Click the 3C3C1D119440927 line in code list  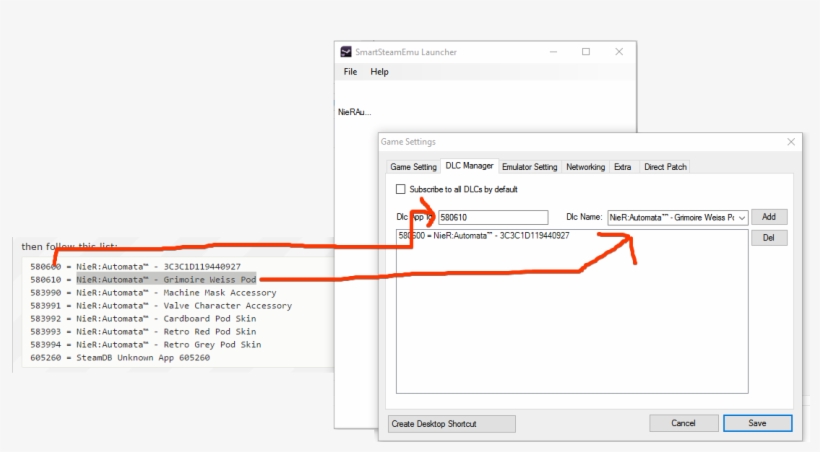135,266
